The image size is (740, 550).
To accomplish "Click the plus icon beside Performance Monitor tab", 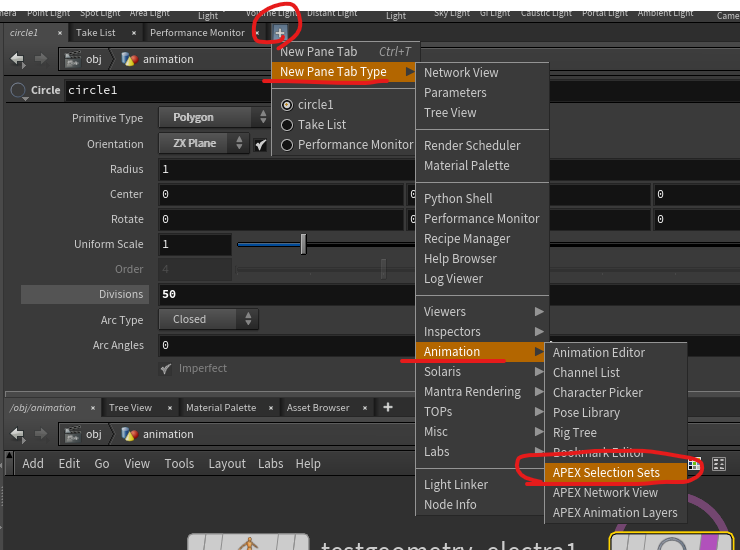I will coord(279,33).
